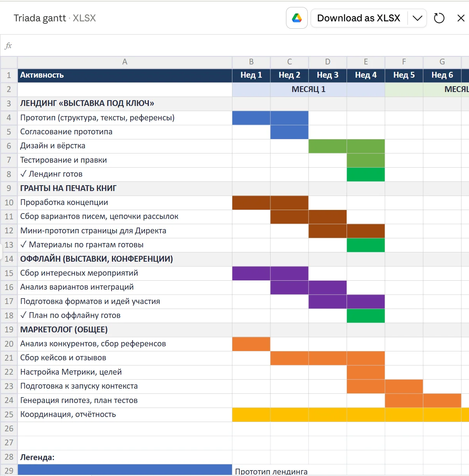The height and width of the screenshot is (476, 469).
Task: Select column E header
Action: click(x=366, y=62)
